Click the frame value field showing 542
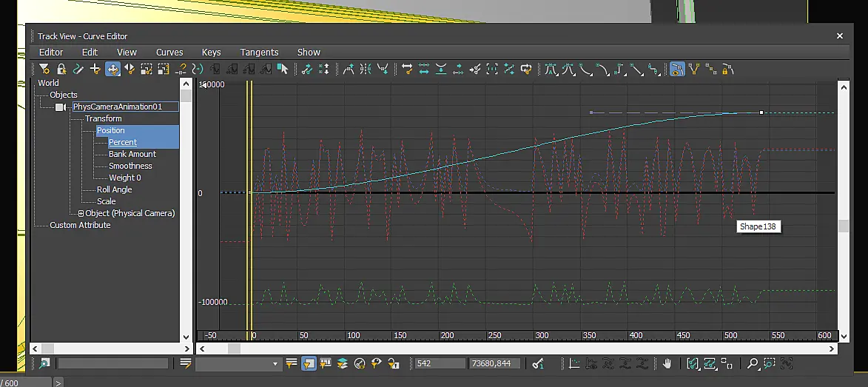This screenshot has height=387, width=868. [x=440, y=363]
